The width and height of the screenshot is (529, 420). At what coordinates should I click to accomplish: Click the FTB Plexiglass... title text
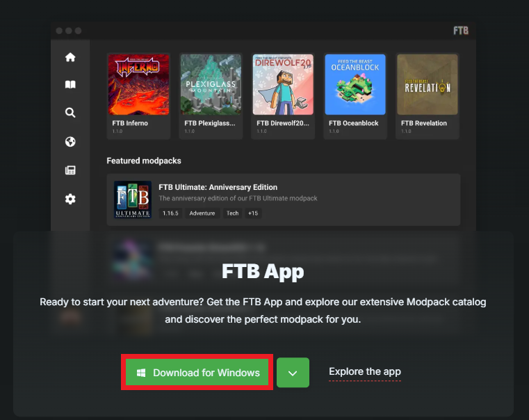point(210,123)
